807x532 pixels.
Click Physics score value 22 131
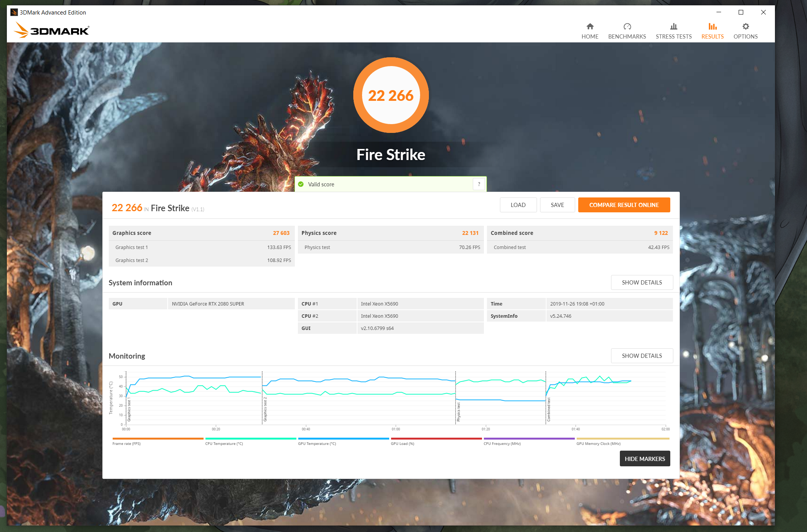coord(470,233)
